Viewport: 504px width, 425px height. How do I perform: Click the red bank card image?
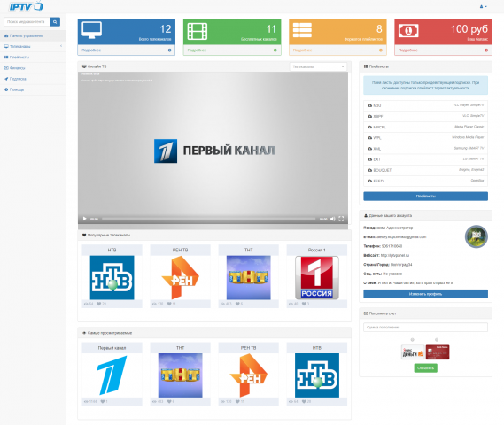(438, 352)
